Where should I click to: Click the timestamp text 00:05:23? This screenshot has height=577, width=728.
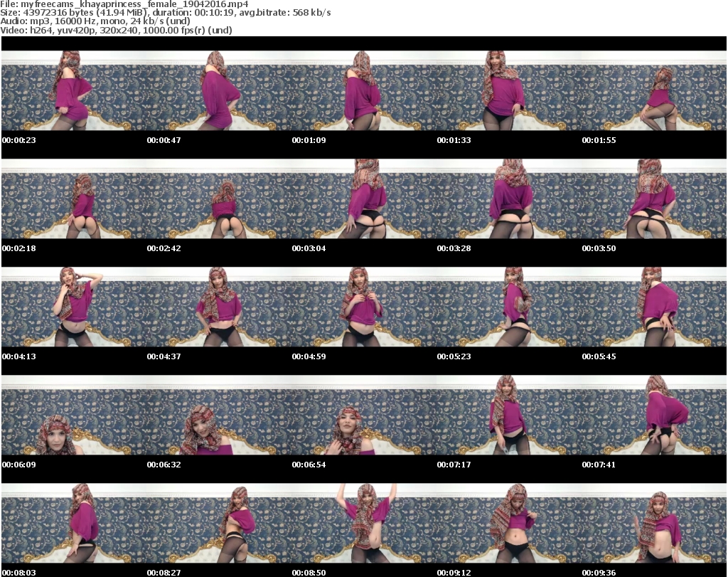pos(454,356)
